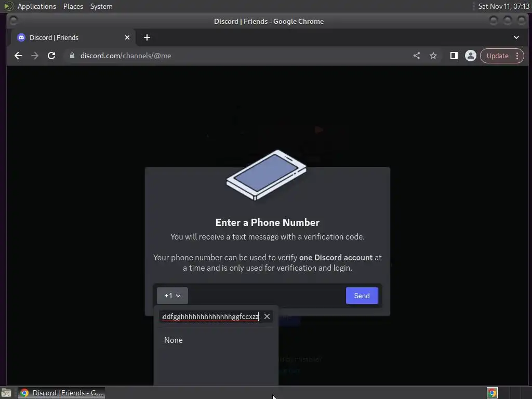Close the Discord | Friends tab
532x399 pixels.
click(127, 37)
